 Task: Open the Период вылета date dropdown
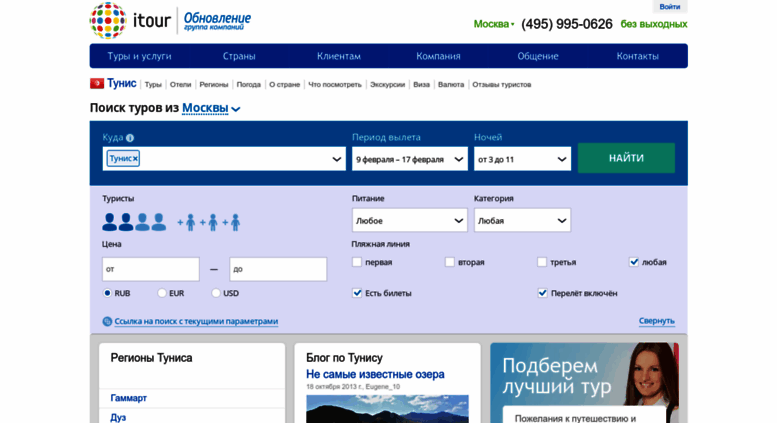409,158
